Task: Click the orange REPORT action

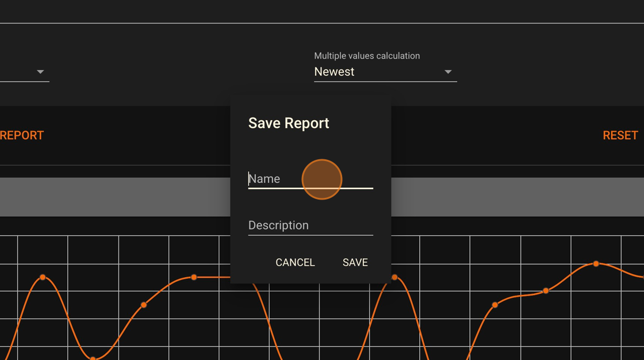Action: pyautogui.click(x=22, y=135)
